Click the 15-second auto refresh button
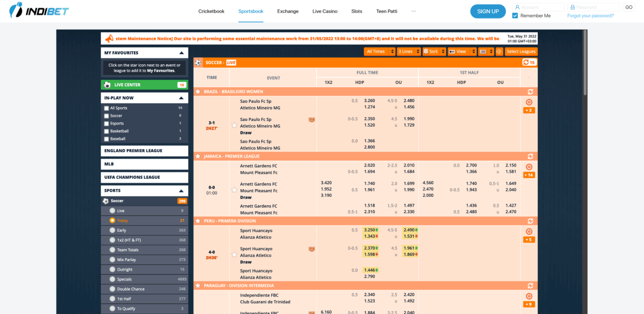This screenshot has height=314, width=644. pos(529,62)
